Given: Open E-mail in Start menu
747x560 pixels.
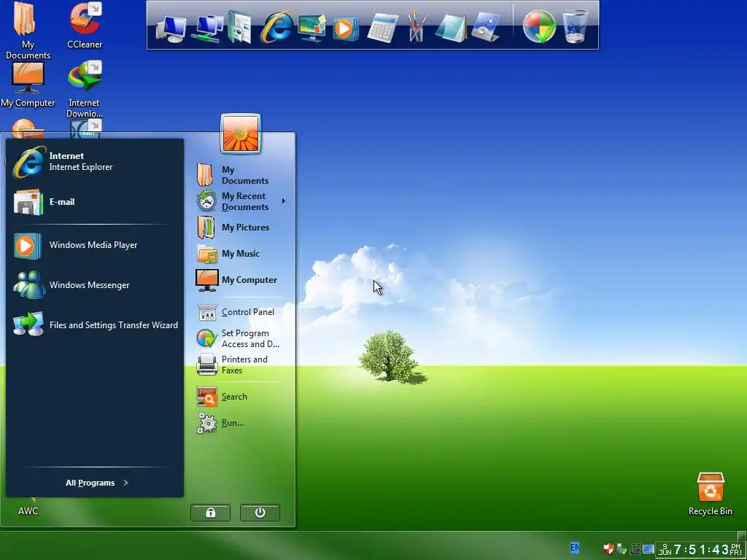Looking at the screenshot, I should tap(94, 202).
